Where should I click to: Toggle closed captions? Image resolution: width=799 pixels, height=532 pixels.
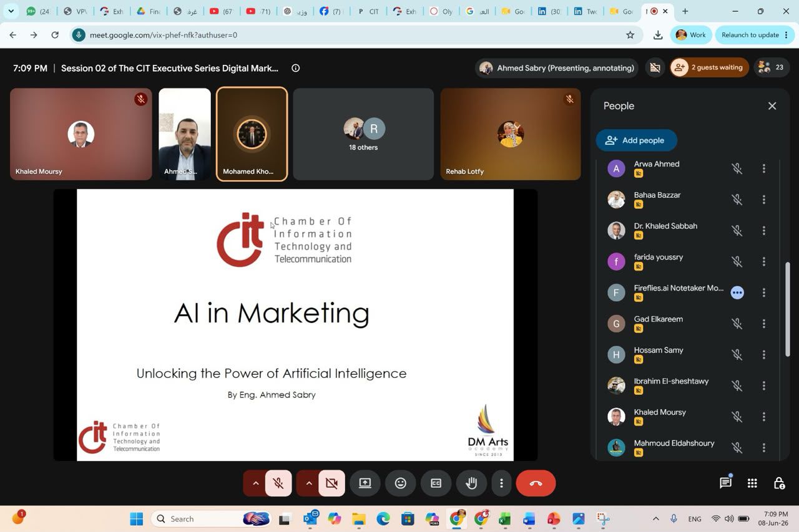pos(436,483)
